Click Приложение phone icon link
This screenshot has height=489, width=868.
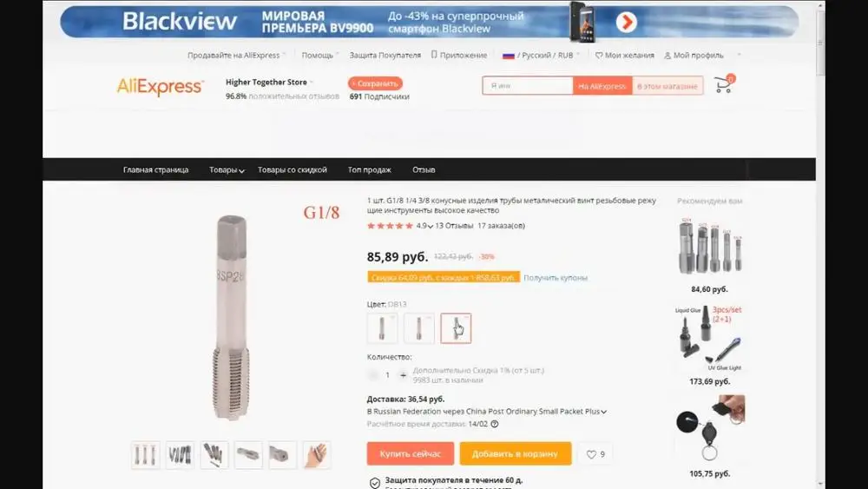459,56
